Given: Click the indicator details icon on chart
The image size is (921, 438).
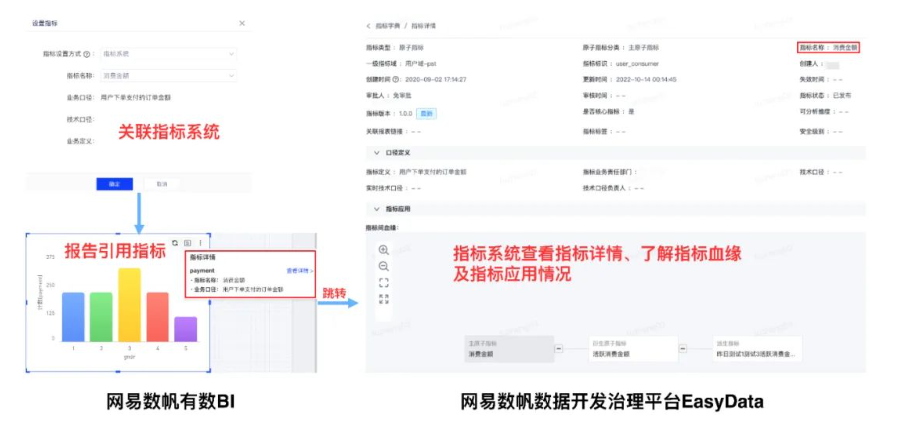Looking at the screenshot, I should 187,242.
